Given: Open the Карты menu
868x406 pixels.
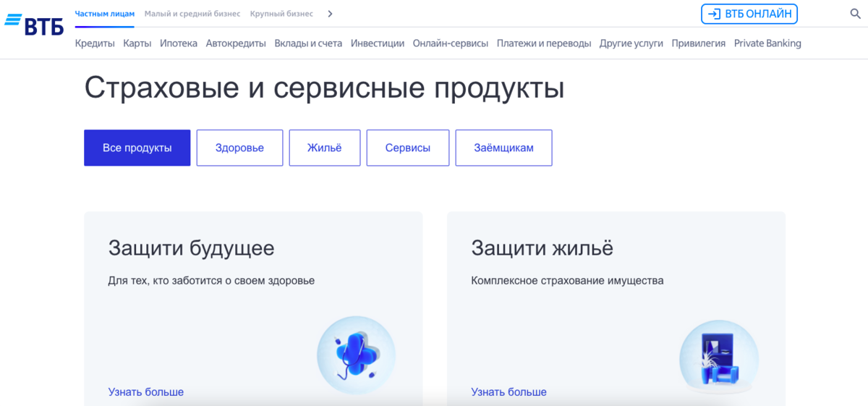Looking at the screenshot, I should point(137,43).
